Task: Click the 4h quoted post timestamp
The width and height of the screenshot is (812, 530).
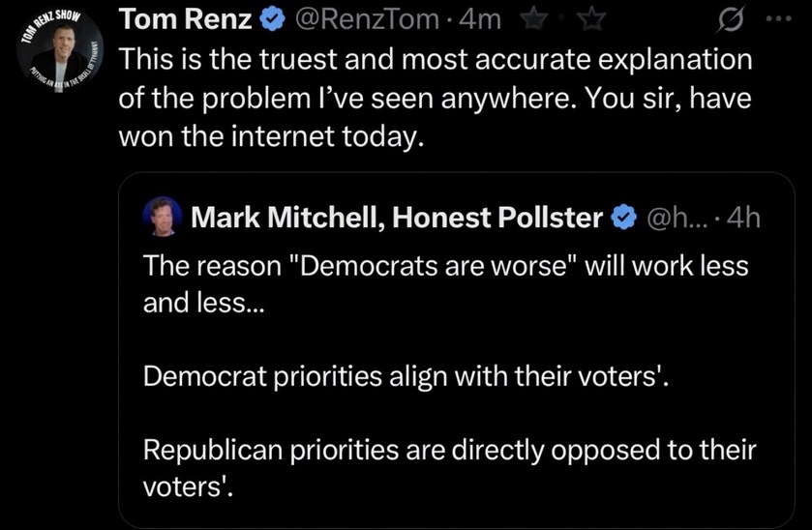Action: [x=743, y=218]
